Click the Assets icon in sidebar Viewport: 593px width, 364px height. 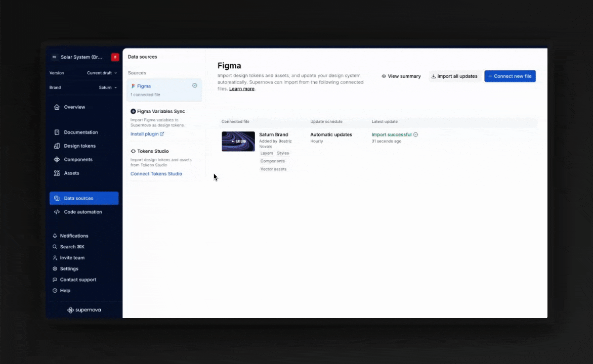click(x=57, y=173)
